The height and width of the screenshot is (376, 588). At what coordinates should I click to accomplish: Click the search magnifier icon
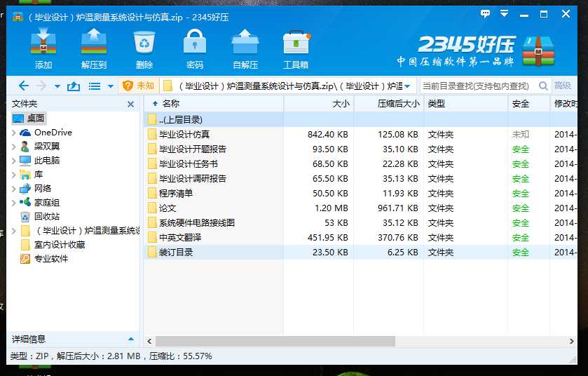click(x=543, y=86)
